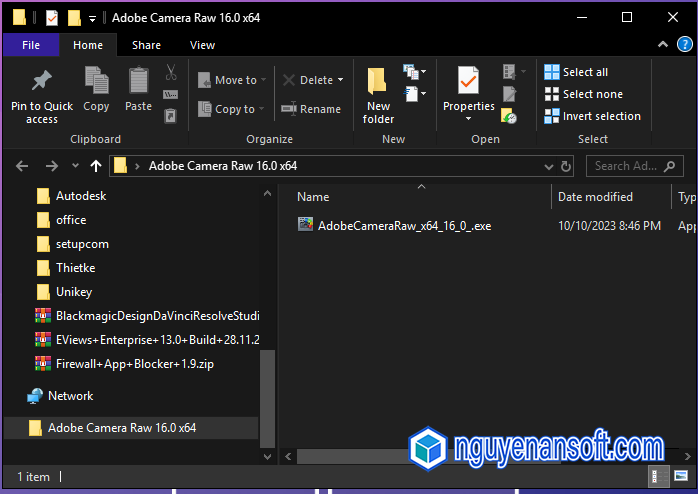The image size is (698, 494).
Task: Click the New folder icon
Action: tap(377, 81)
